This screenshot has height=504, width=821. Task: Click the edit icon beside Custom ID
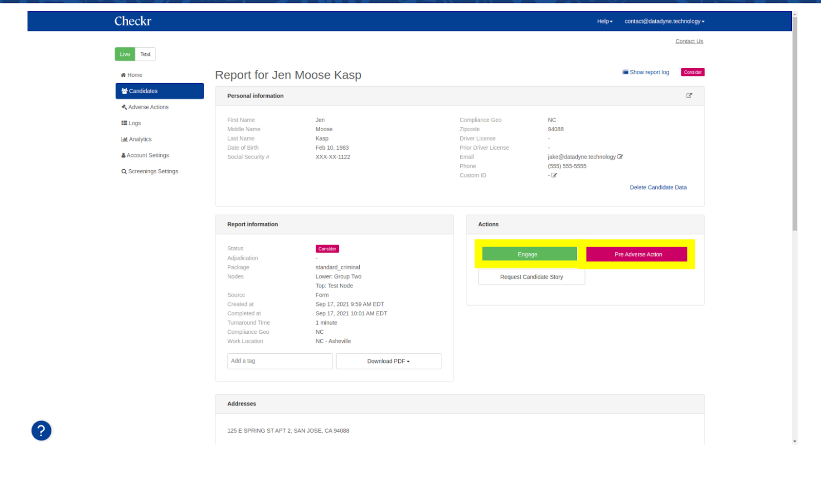tap(554, 175)
